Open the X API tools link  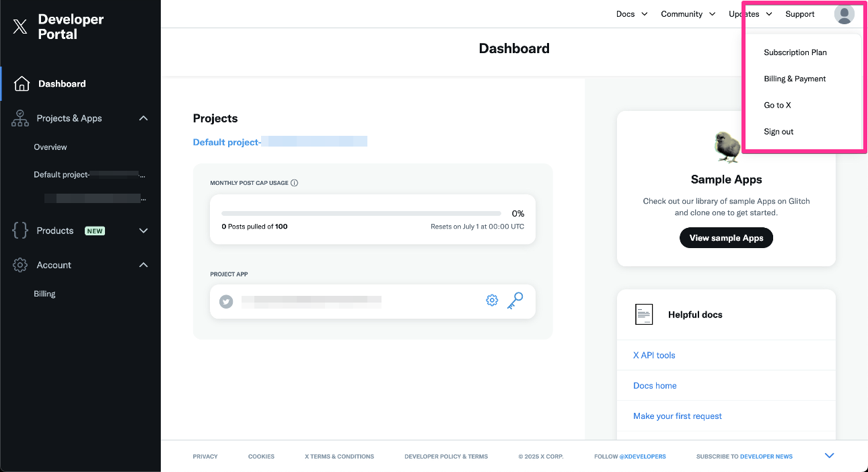(x=654, y=355)
